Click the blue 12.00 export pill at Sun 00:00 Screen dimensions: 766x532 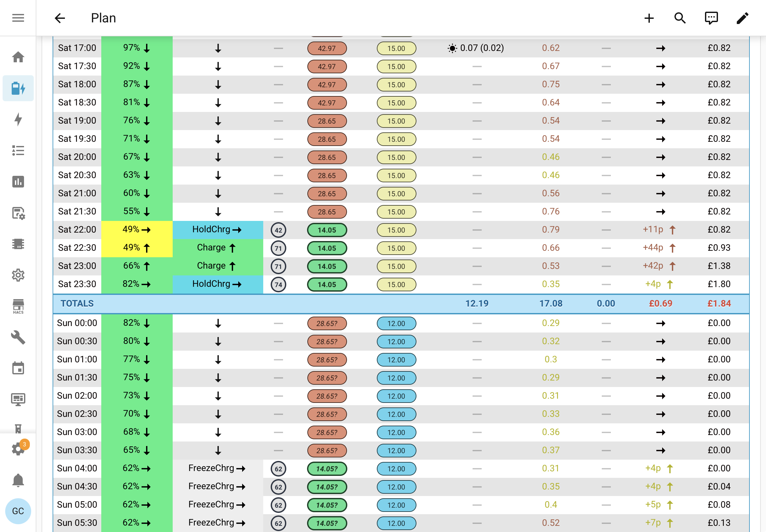coord(396,323)
